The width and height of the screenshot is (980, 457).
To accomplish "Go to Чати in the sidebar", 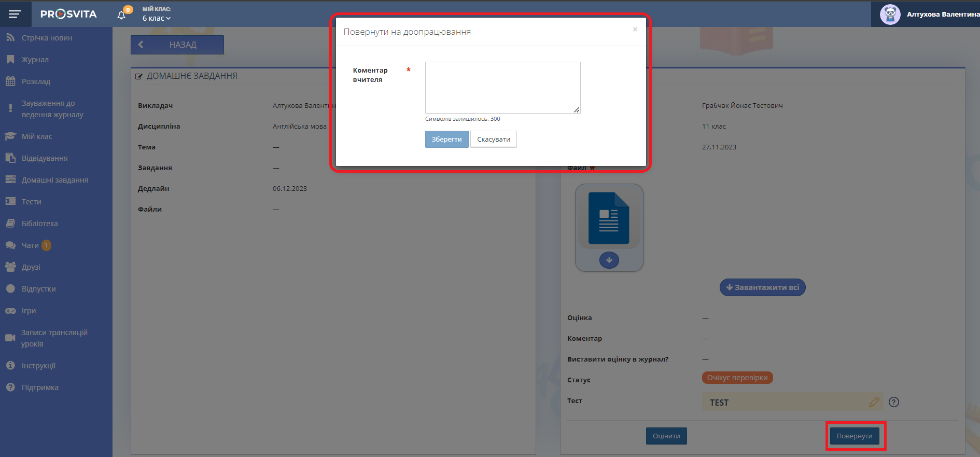I will tap(30, 245).
